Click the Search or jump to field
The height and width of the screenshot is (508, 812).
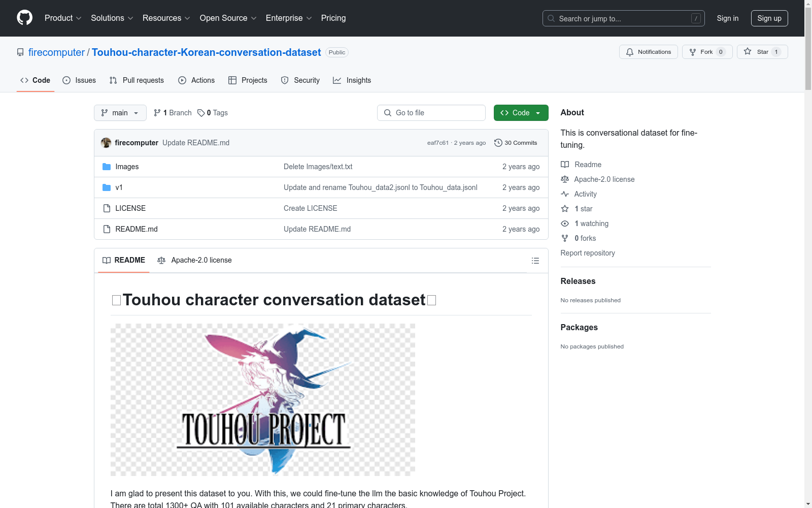pyautogui.click(x=624, y=18)
